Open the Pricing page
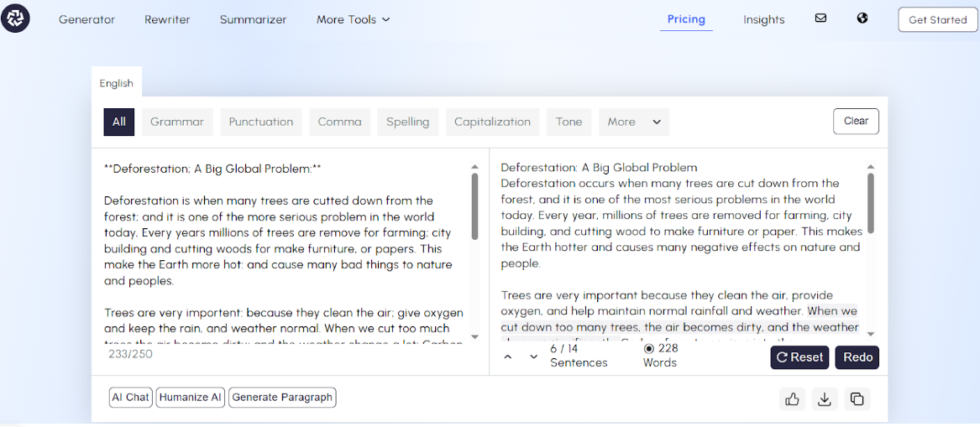The width and height of the screenshot is (980, 427). pyautogui.click(x=686, y=18)
